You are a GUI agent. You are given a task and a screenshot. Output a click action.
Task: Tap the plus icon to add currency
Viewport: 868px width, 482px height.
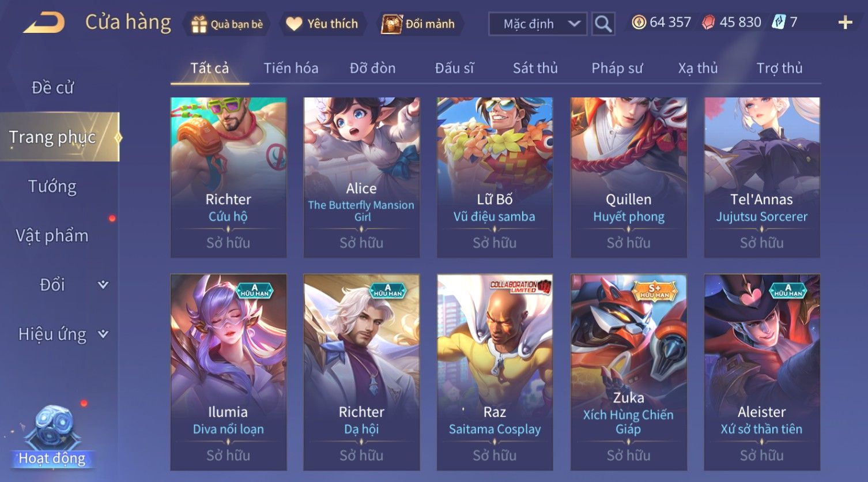click(845, 23)
